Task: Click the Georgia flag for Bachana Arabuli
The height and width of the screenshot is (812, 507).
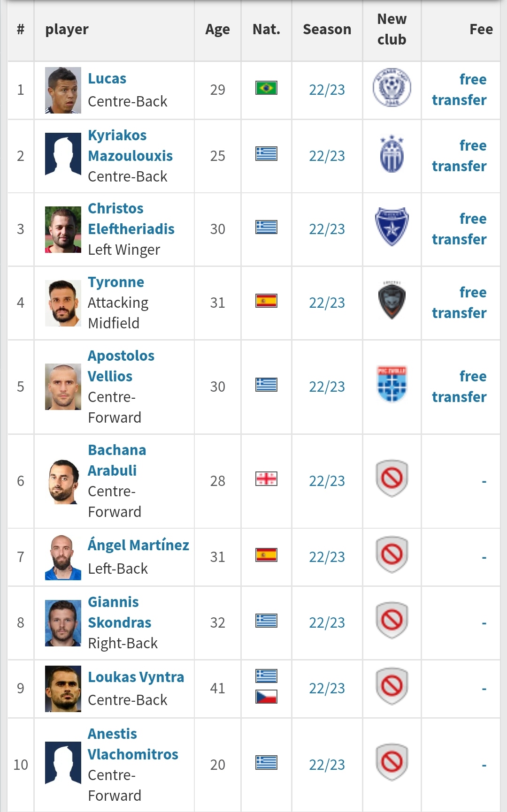Action: (x=266, y=478)
